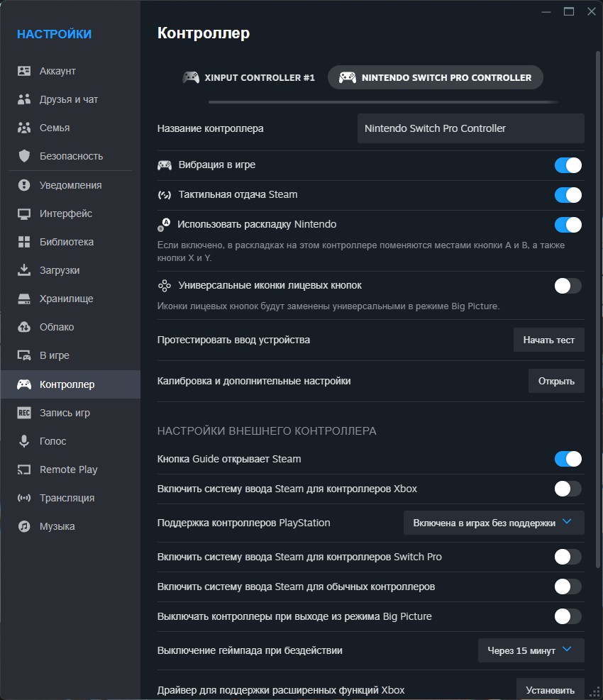Viewport: 603px width, 700px height.
Task: Toggle Guide button opens Steam switch
Action: (568, 459)
